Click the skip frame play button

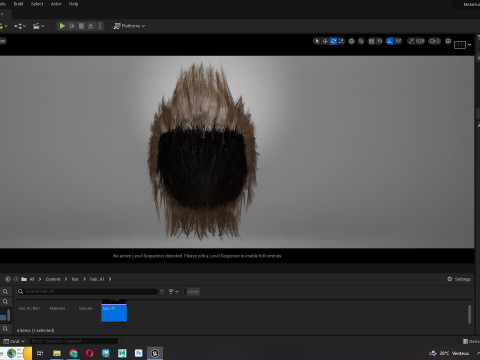click(72, 26)
